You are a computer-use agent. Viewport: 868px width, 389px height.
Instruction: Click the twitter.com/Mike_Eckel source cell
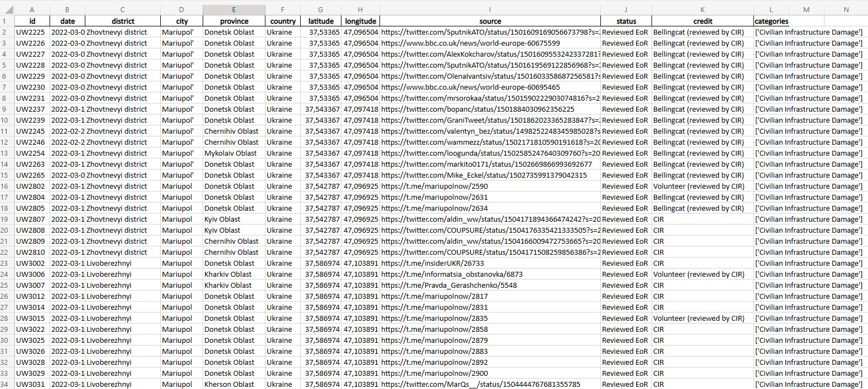tap(490, 175)
